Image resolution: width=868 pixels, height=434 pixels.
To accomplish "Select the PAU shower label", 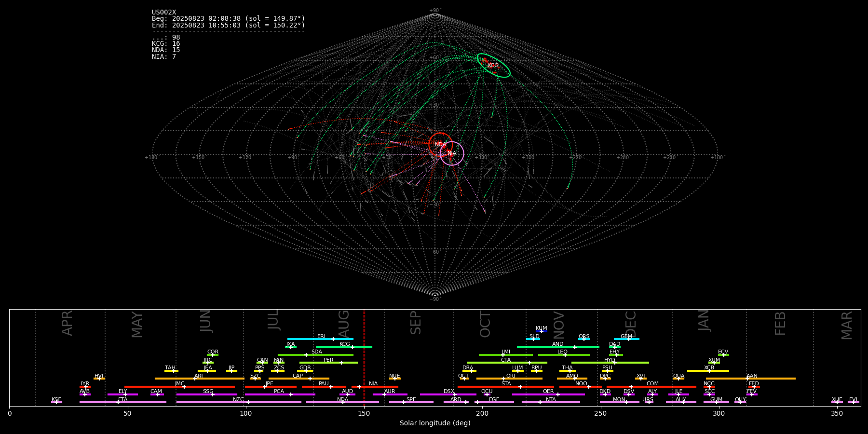I will (x=324, y=384).
